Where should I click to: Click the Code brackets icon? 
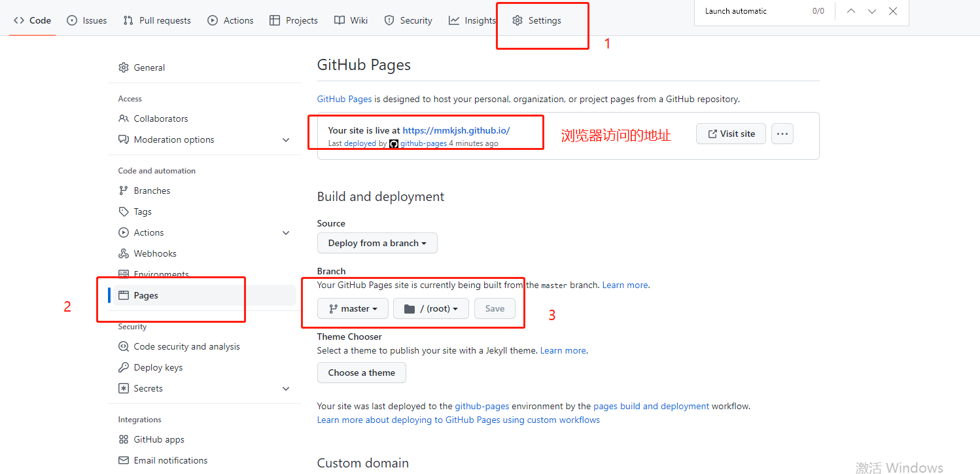click(20, 20)
